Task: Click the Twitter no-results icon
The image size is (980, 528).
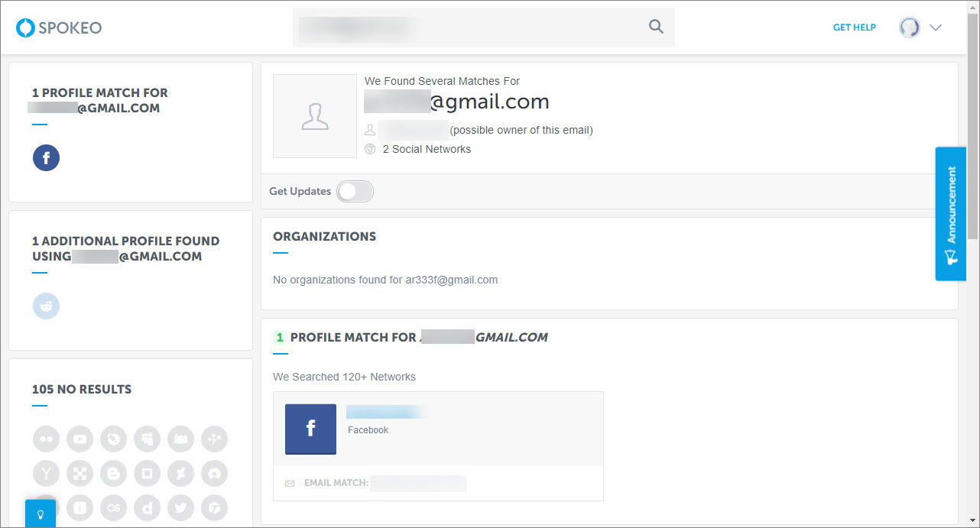Action: [180, 507]
